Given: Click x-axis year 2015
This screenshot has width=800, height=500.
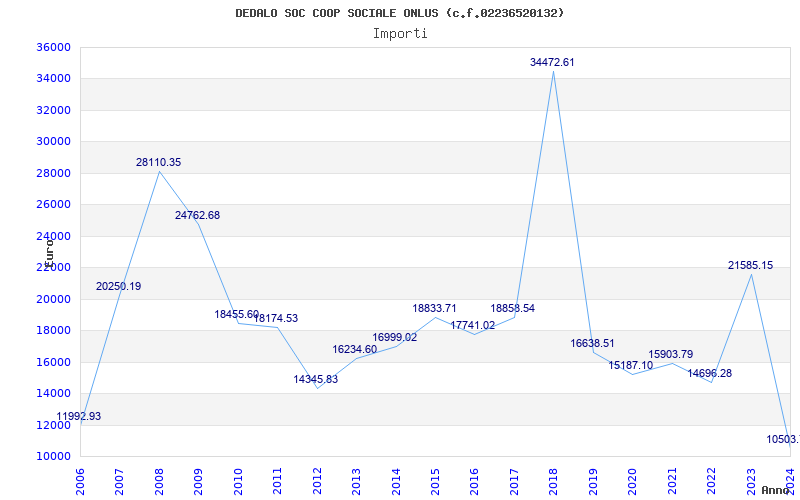Looking at the screenshot, I should (435, 481).
